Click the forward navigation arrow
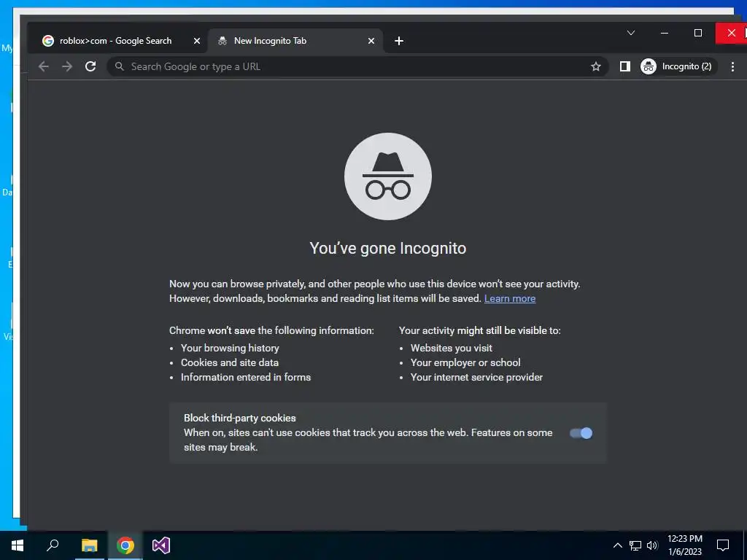This screenshot has width=747, height=560. [x=67, y=66]
